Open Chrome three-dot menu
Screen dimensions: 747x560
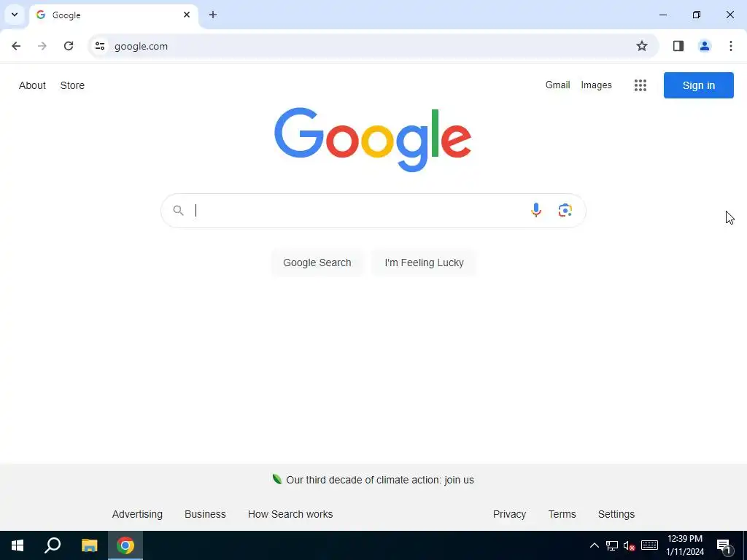(x=730, y=46)
